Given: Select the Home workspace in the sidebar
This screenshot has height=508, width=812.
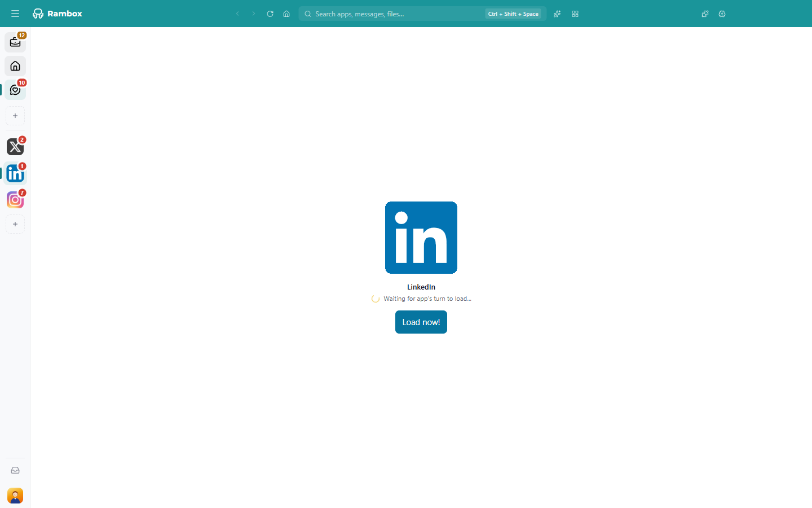Looking at the screenshot, I should pos(15,66).
